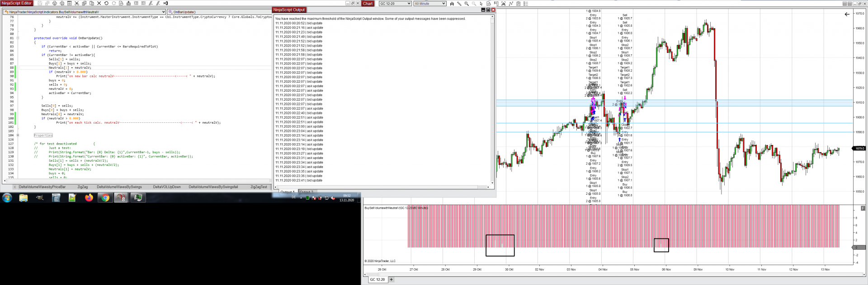Click the Cut scissors icon in editor
The width and height of the screenshot is (868, 285).
pos(77,3)
